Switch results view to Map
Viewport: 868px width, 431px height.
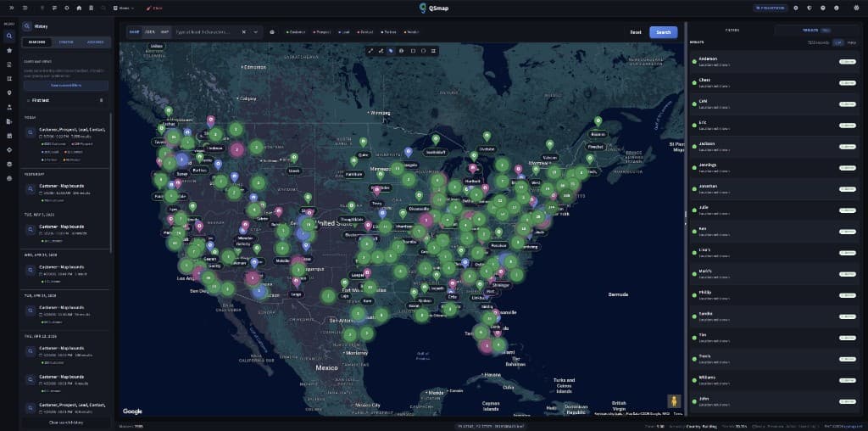(851, 42)
